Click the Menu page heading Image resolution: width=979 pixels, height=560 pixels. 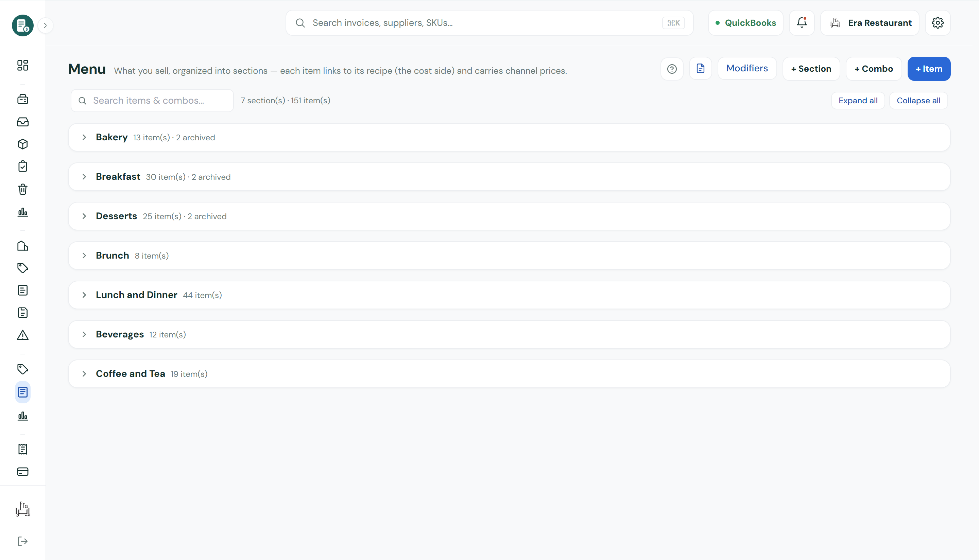pos(87,69)
